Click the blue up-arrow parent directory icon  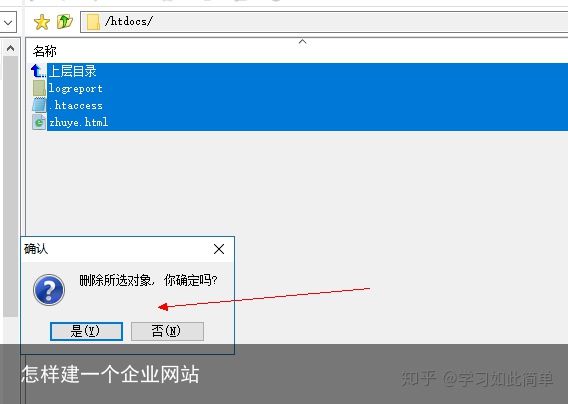tap(38, 71)
